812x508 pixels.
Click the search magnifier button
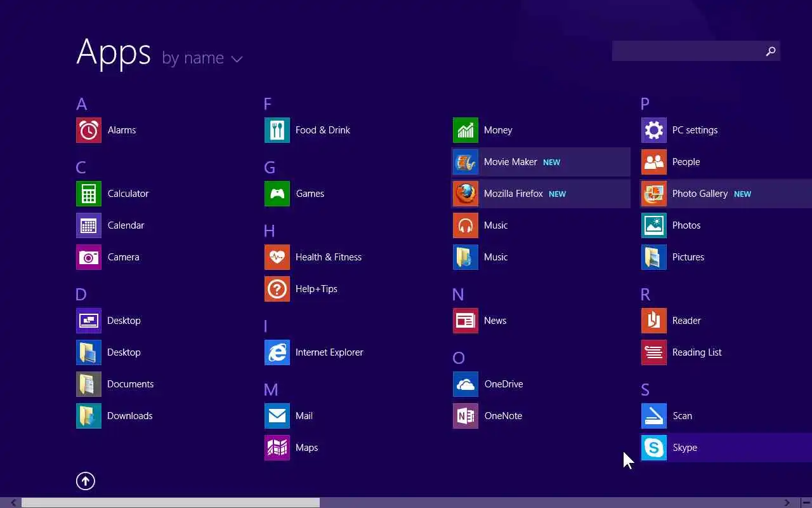point(771,51)
